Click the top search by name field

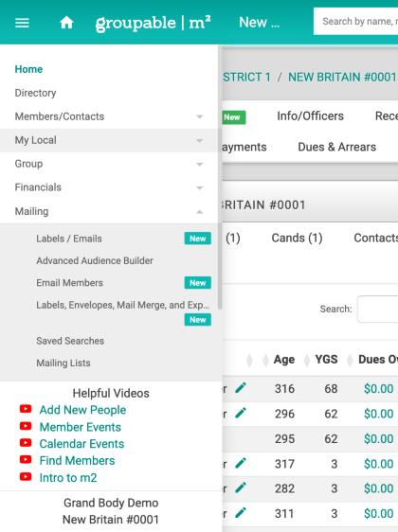coord(356,22)
